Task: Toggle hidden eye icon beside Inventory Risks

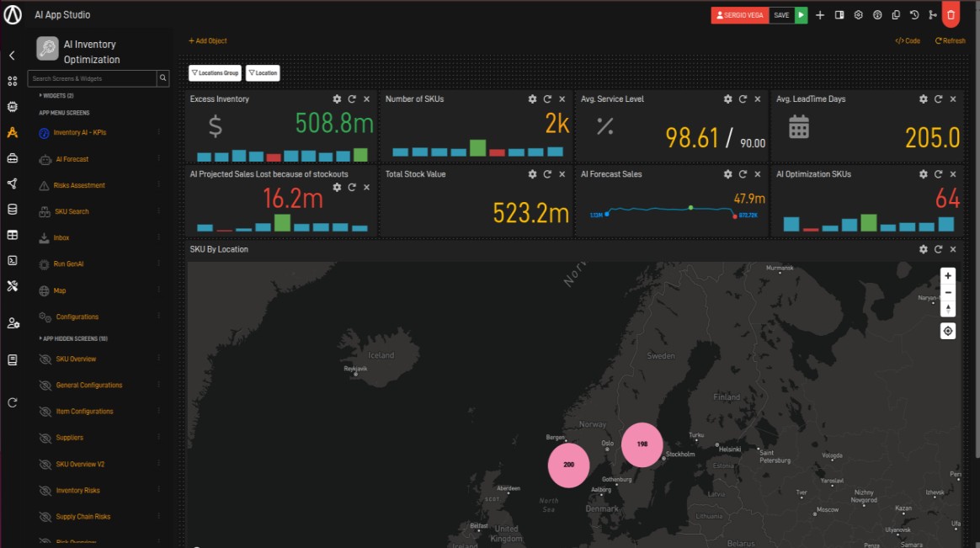Action: pyautogui.click(x=45, y=491)
